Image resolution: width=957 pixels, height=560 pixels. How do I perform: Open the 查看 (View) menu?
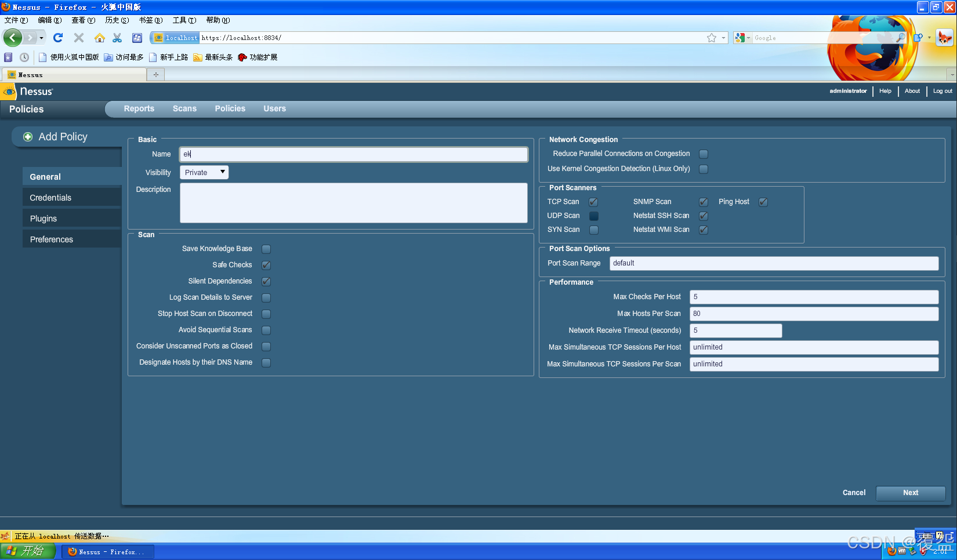point(83,20)
